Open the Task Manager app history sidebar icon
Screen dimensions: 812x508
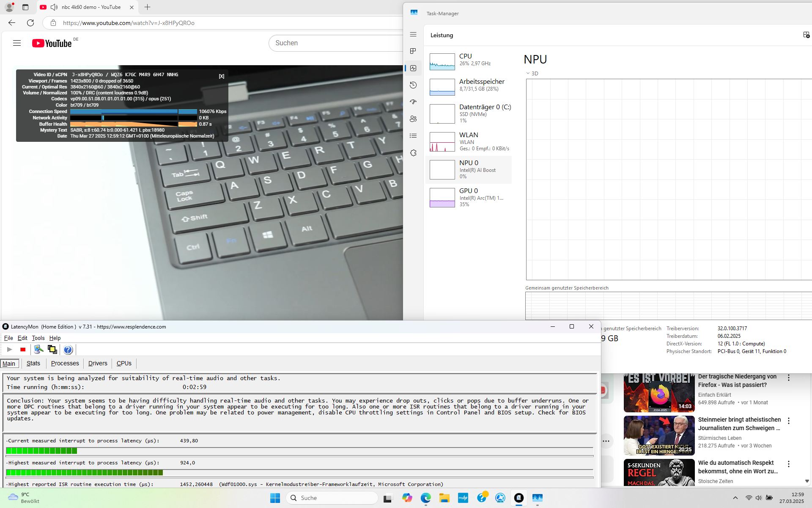tap(413, 85)
